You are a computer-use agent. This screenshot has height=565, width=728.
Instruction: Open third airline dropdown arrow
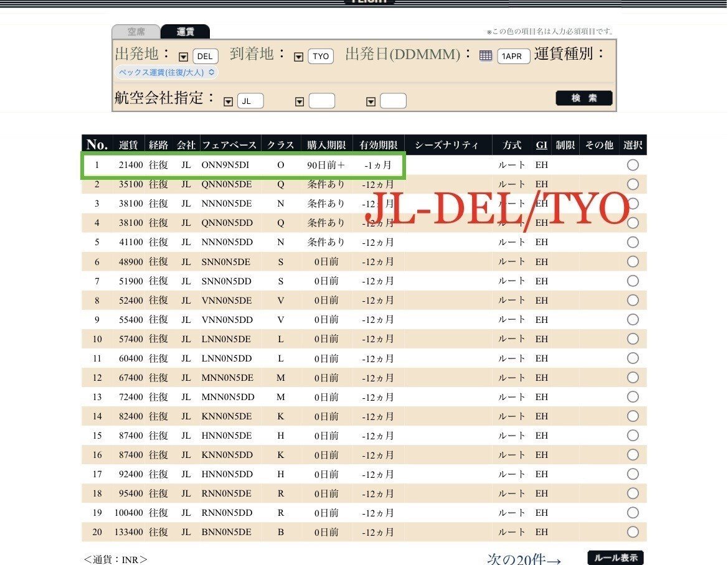[x=371, y=101]
